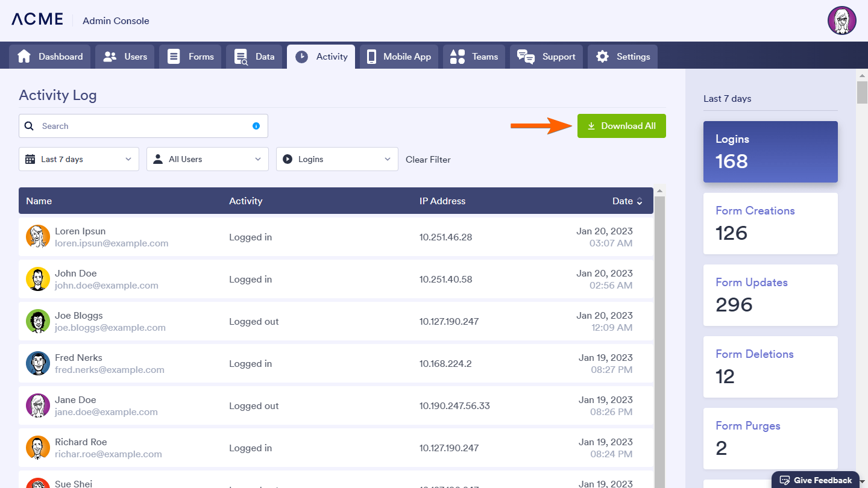Go to the Forms tab
The image size is (868, 488).
(190, 57)
